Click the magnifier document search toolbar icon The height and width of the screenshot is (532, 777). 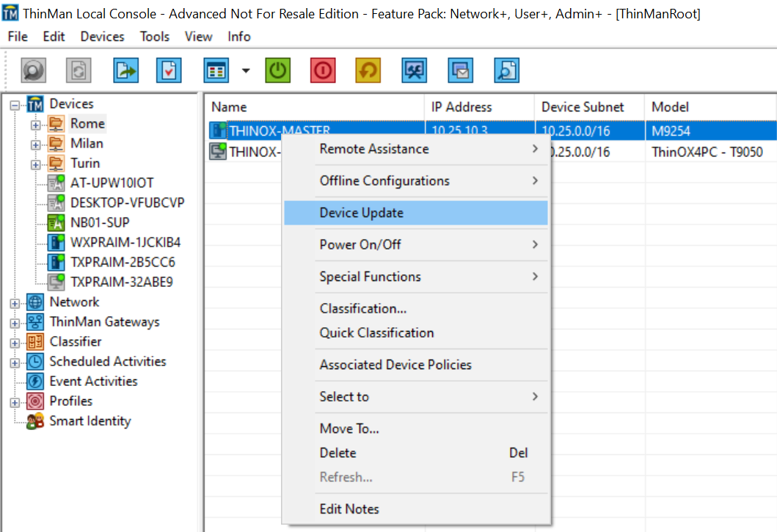click(x=506, y=70)
